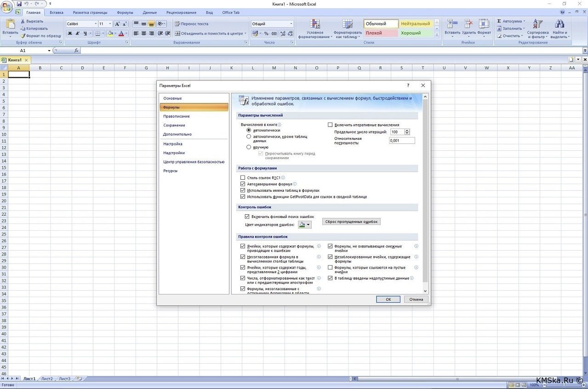Expand the cell styles gallery More arrow
588x389 pixels.
click(x=437, y=35)
